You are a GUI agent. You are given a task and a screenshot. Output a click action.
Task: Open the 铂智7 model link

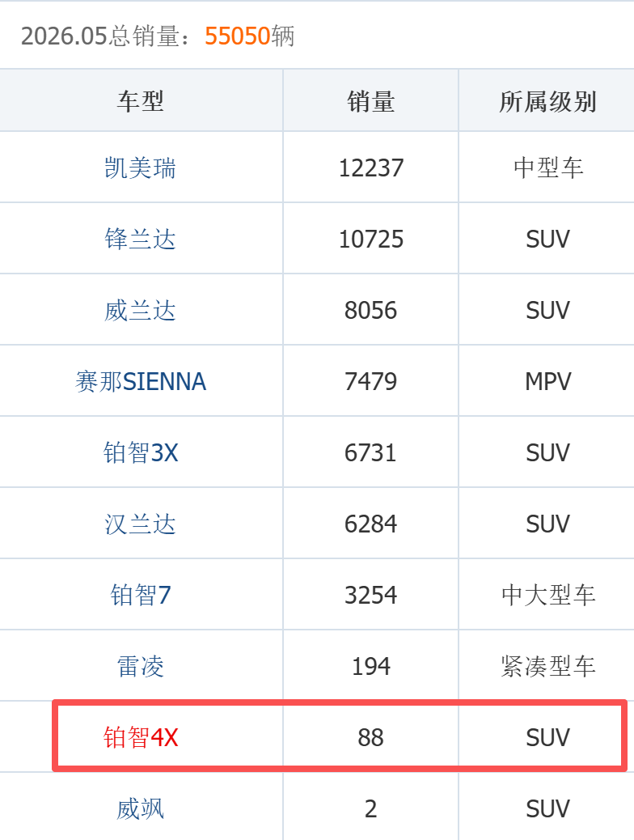coord(140,595)
